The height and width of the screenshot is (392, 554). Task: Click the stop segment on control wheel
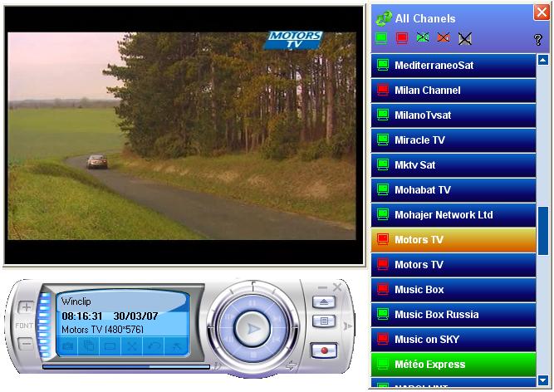tap(253, 355)
